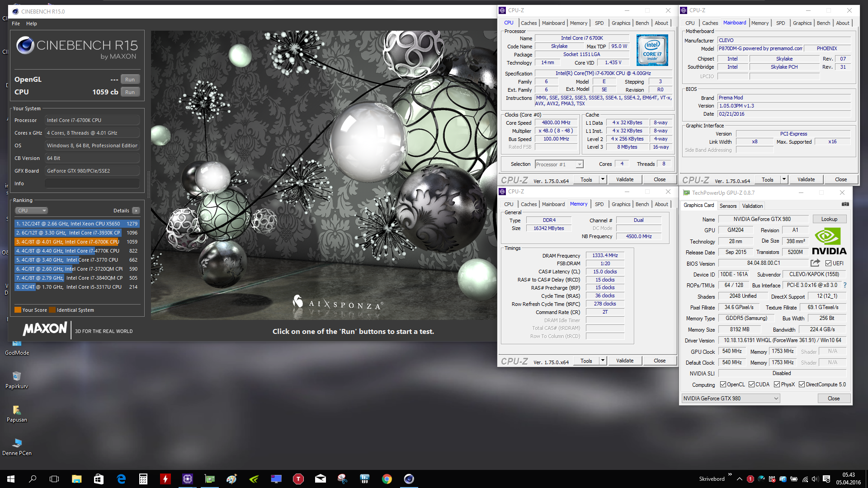868x488 pixels.
Task: Click the Bus Interface question mark in GPU-Z
Action: pos(844,285)
